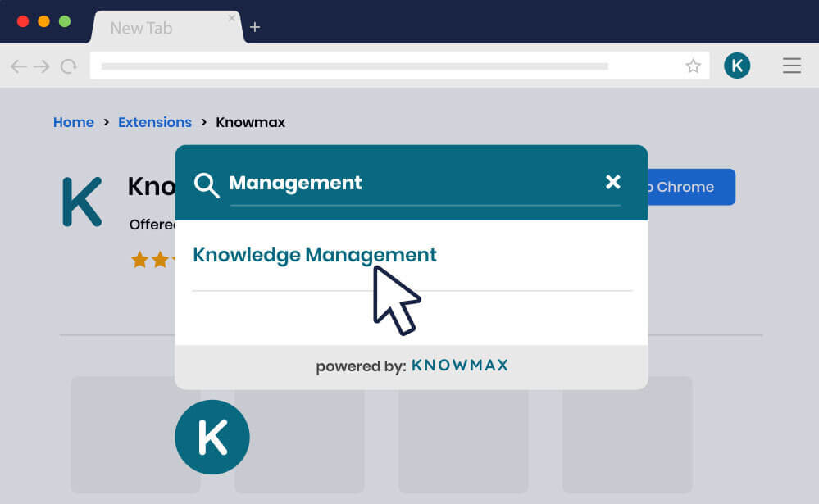Reload the page with the refresh icon
The image size is (819, 504).
point(68,66)
